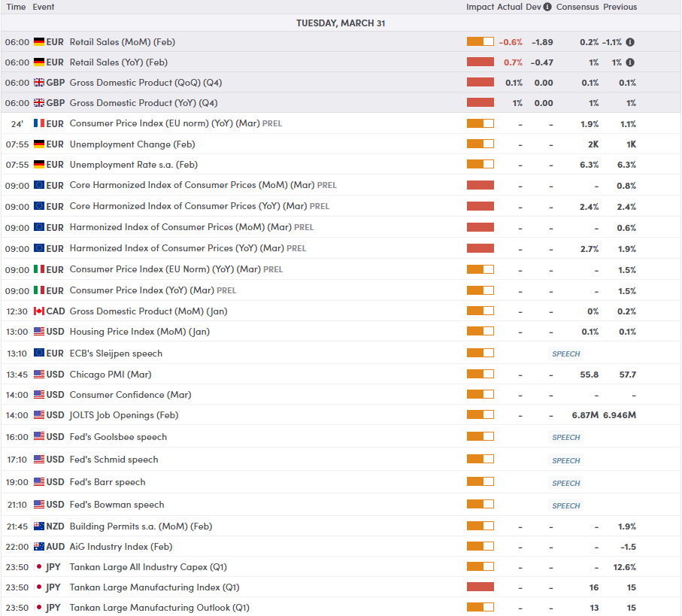Click PREL tag on Harmonized Index (MoM) row
Viewport: 682px width, 616px height.
(x=304, y=227)
